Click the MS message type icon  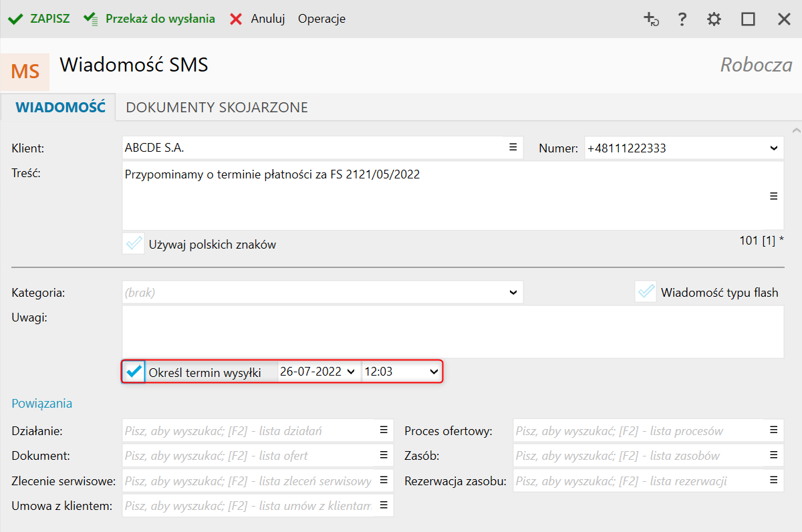pyautogui.click(x=25, y=72)
